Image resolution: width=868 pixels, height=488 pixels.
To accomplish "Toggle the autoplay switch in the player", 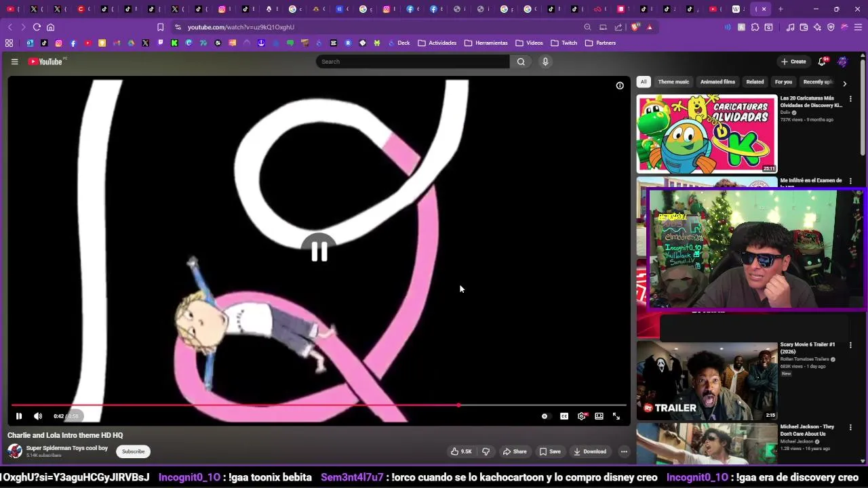I will pos(545,416).
